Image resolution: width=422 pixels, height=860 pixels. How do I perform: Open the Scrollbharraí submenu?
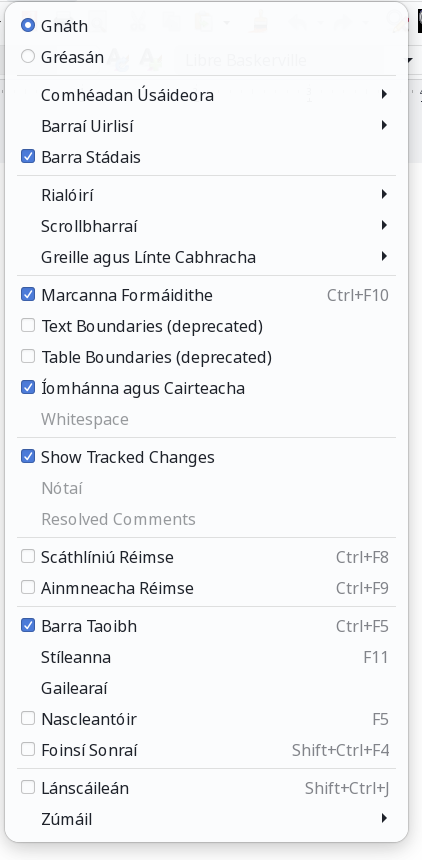point(206,225)
